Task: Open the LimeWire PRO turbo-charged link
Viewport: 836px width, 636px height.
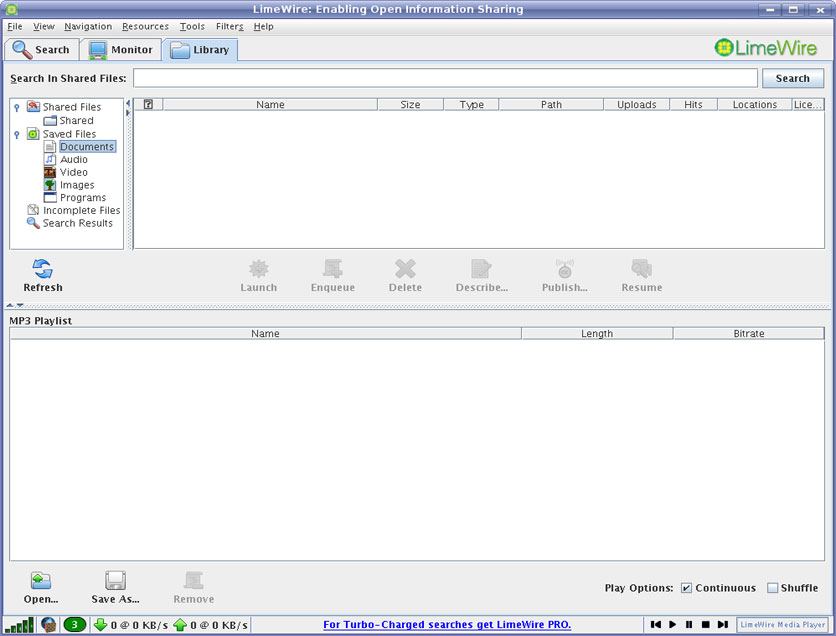Action: click(x=447, y=625)
